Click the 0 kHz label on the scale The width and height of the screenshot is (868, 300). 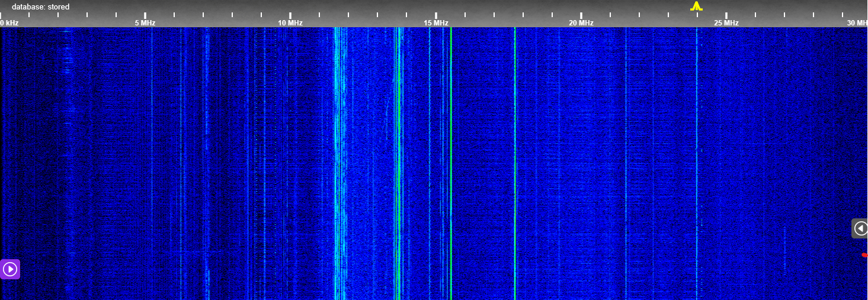[9, 23]
